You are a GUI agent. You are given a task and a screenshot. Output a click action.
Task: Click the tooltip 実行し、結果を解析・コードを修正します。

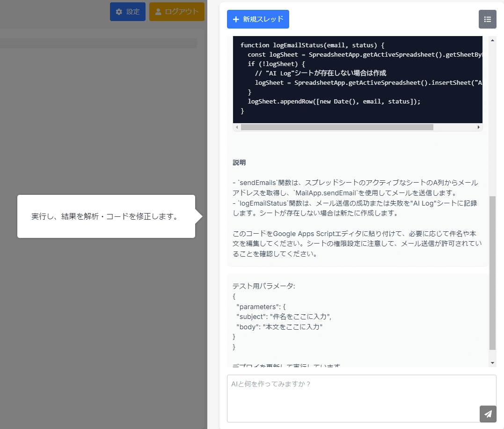point(106,216)
